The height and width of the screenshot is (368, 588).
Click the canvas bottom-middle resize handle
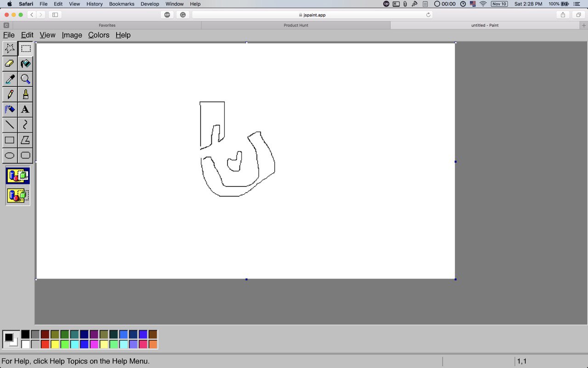click(x=246, y=279)
